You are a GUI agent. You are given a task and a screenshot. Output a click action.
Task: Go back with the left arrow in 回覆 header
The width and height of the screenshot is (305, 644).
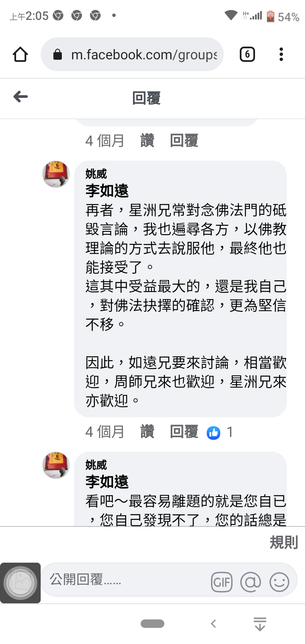tap(20, 97)
